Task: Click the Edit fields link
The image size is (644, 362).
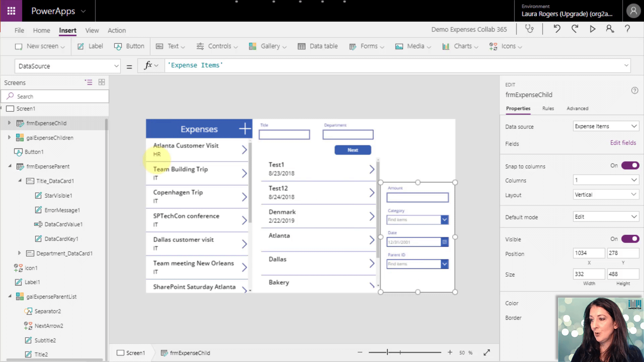Action: coord(623,142)
